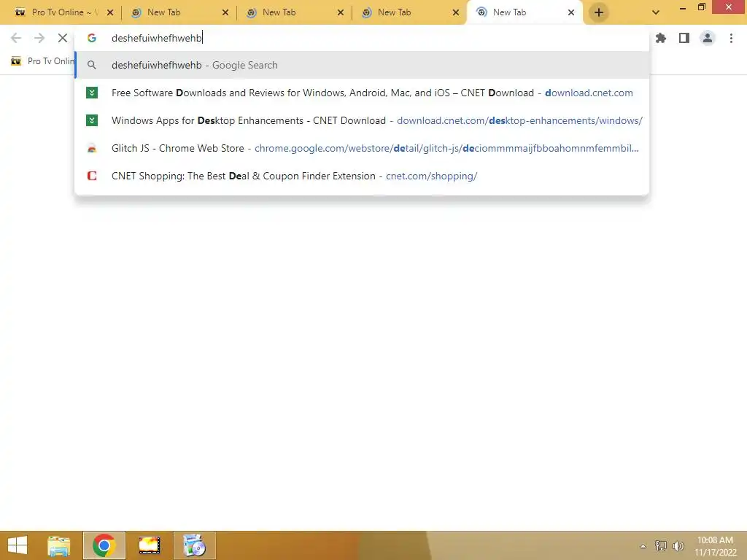Click Chrome icon in taskbar
747x560 pixels.
[x=104, y=545]
